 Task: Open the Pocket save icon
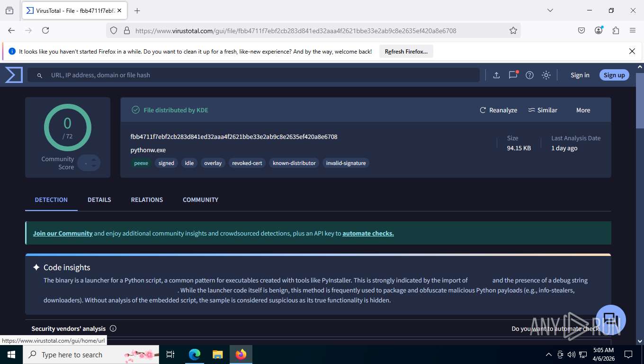(x=581, y=30)
